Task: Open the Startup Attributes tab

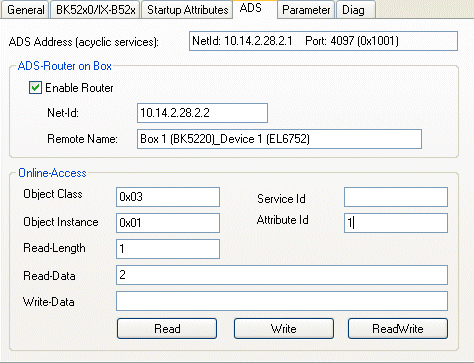Action: click(187, 10)
